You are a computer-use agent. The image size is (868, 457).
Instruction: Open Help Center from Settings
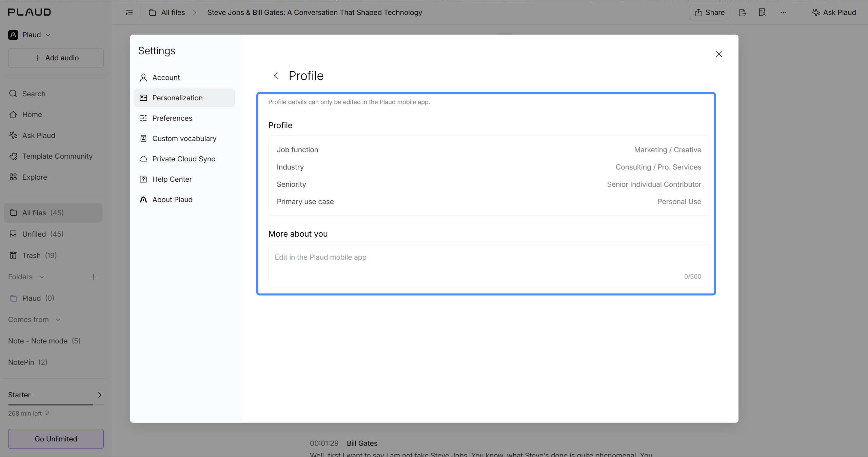[x=184, y=179]
